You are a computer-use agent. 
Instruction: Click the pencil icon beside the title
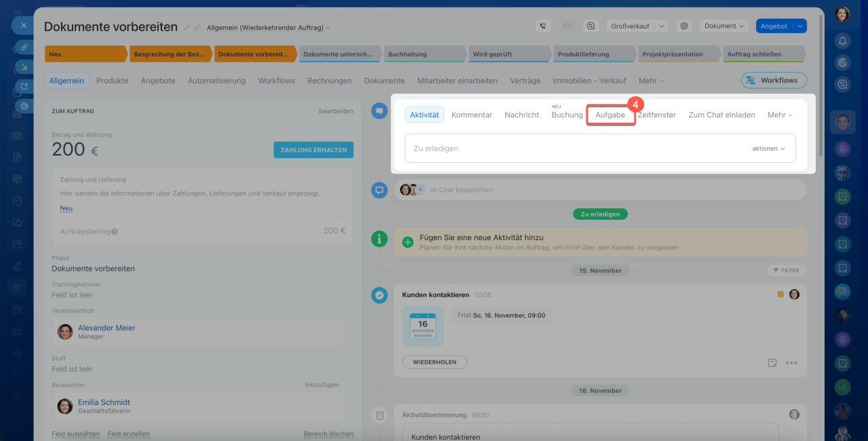187,28
